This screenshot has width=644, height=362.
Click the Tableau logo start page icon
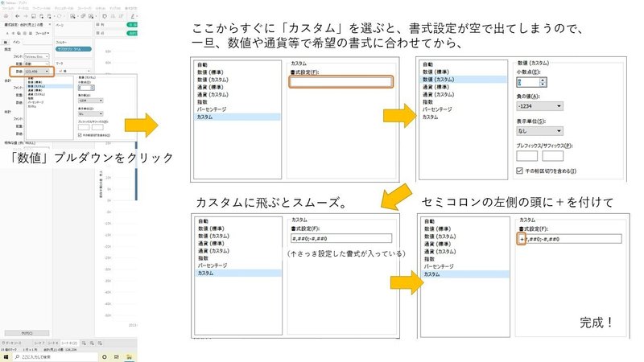pos(6,16)
